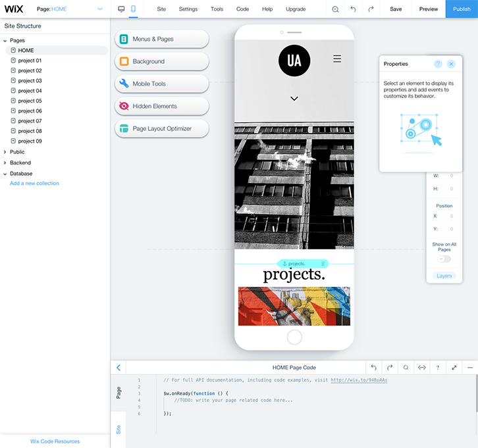Open Menus & Pages mobile panel
Screen dimensions: 478x448
click(162, 39)
